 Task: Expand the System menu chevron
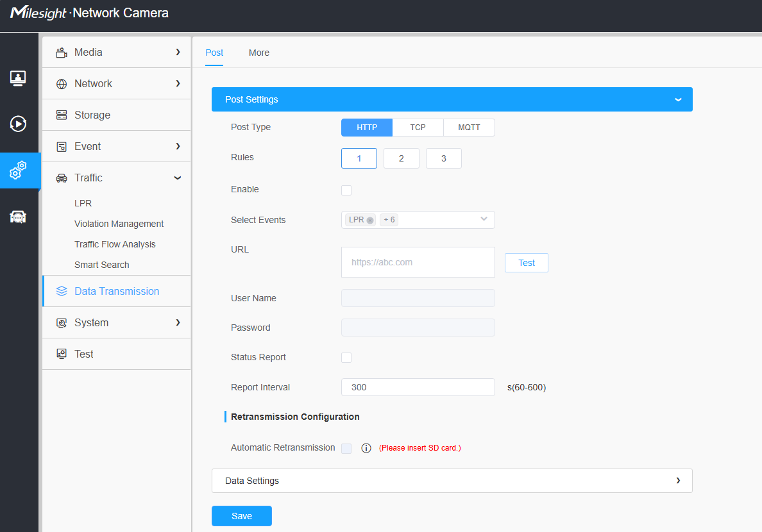coord(178,322)
